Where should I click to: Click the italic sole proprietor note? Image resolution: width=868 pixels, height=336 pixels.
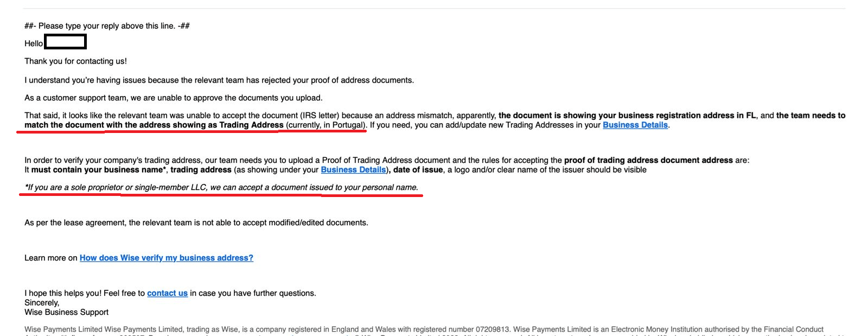click(221, 187)
